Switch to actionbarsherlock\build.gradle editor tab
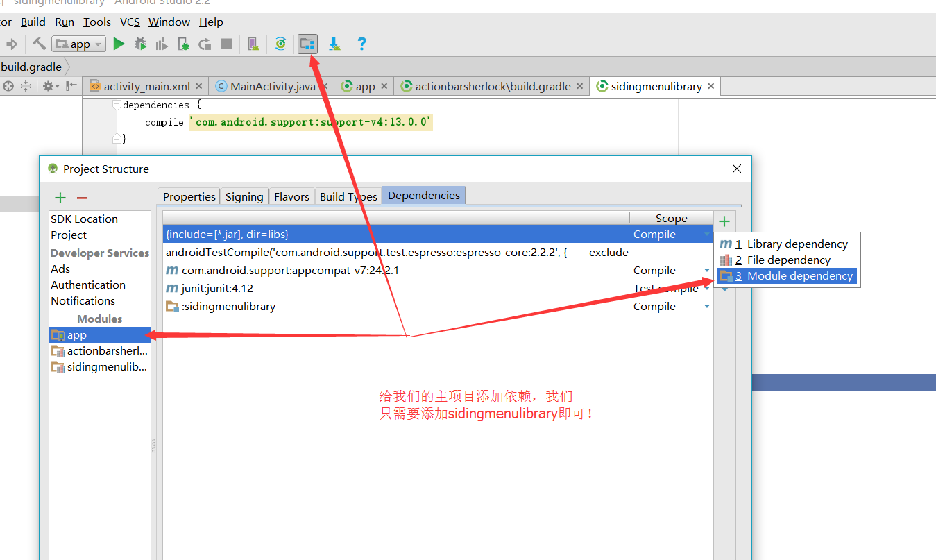The width and height of the screenshot is (936, 560). coord(492,86)
